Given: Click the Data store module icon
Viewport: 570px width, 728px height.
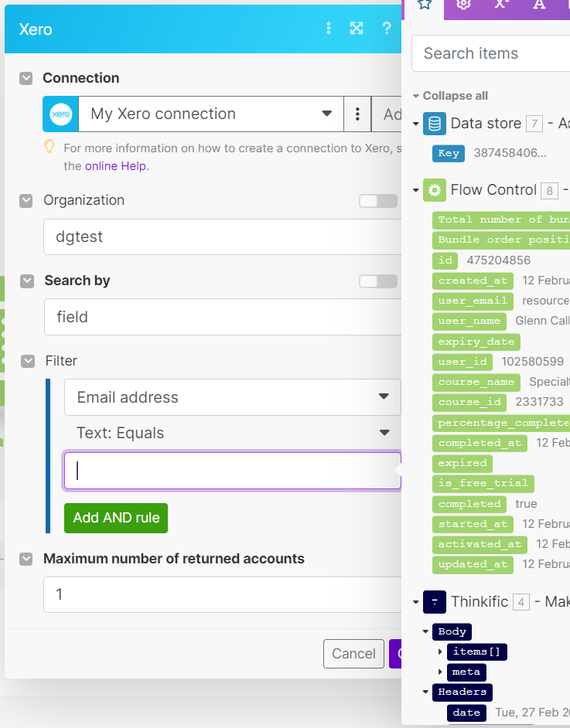Looking at the screenshot, I should point(435,124).
